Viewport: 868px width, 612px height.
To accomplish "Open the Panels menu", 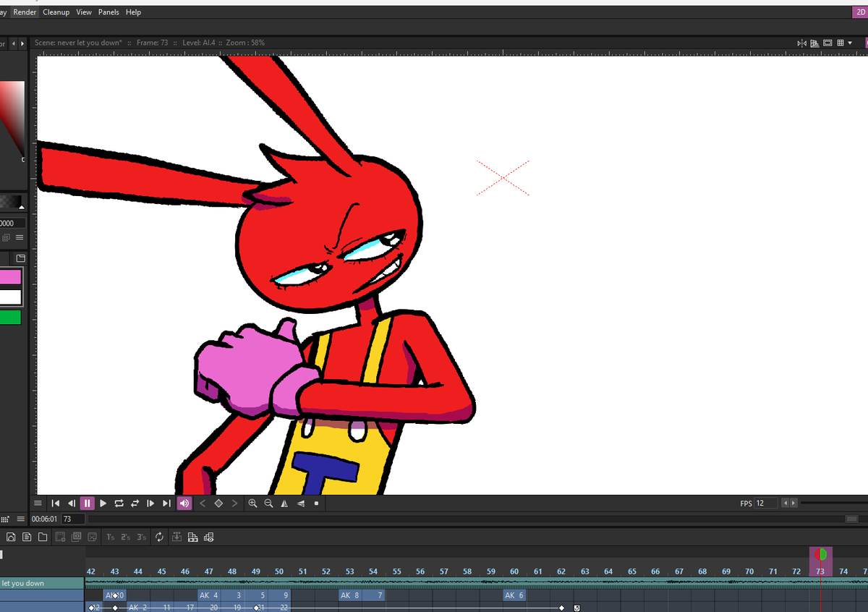I will 109,12.
